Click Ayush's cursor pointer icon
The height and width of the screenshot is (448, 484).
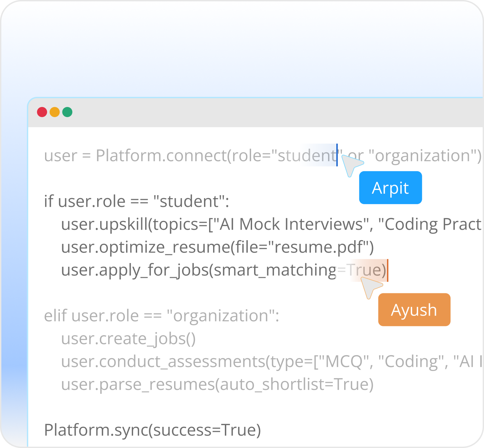pos(372,286)
